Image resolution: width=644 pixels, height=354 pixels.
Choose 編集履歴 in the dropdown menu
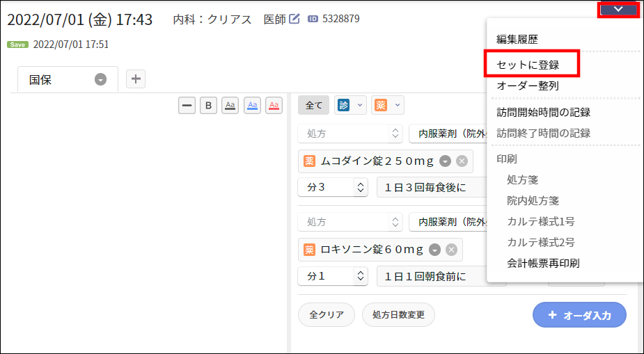point(517,40)
